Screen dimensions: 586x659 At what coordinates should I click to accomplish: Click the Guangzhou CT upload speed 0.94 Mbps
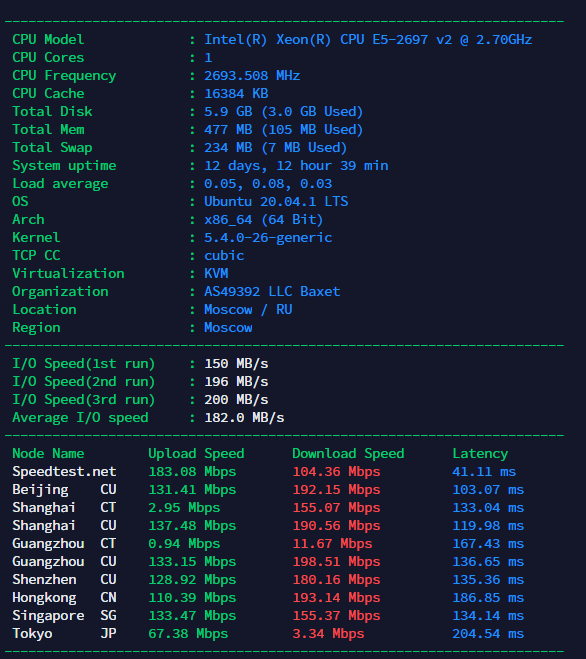click(x=184, y=543)
